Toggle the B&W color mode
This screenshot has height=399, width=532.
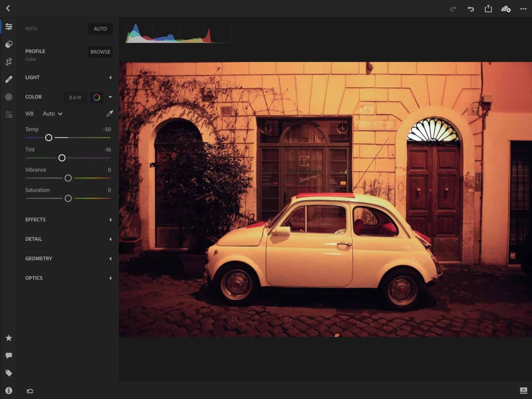pos(75,98)
